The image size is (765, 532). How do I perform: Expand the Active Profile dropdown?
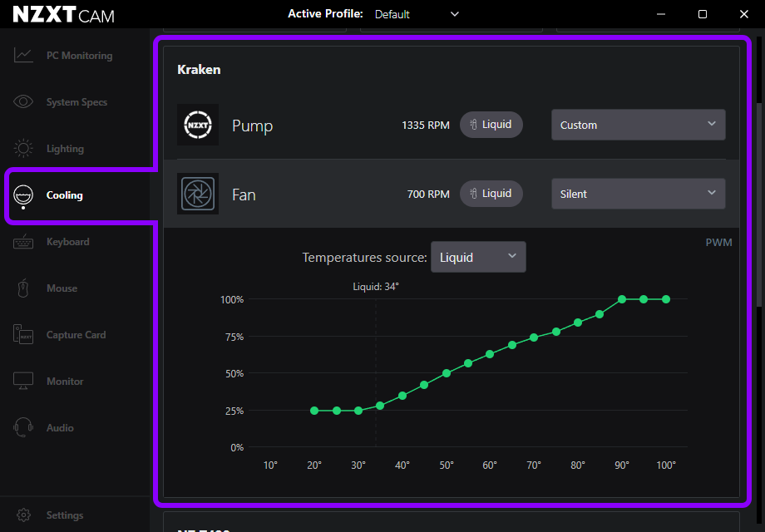click(417, 14)
